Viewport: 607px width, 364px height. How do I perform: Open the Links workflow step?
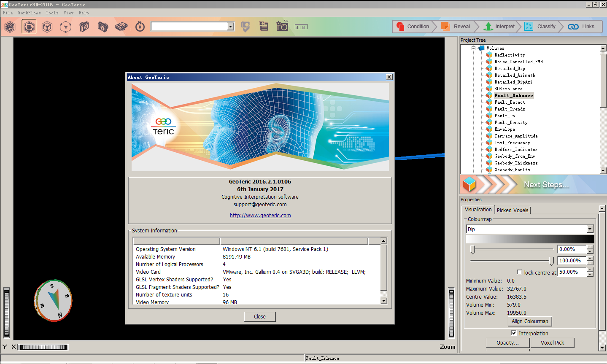(x=581, y=27)
